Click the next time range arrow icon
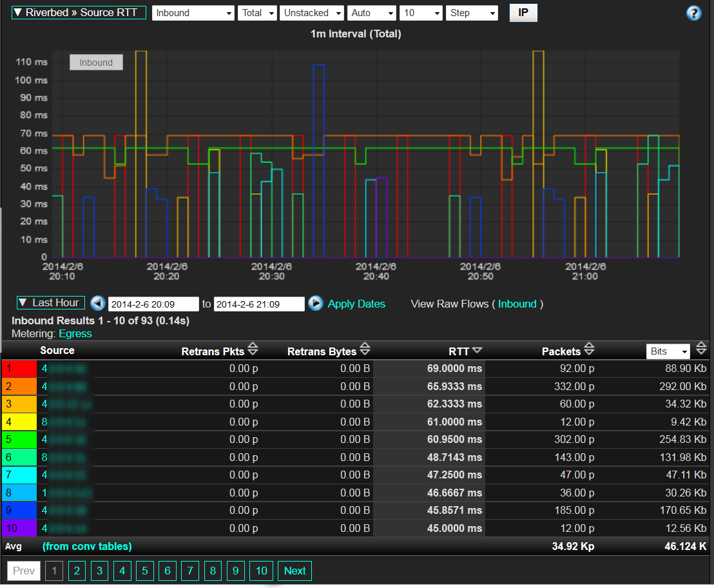The width and height of the screenshot is (714, 588). (315, 304)
